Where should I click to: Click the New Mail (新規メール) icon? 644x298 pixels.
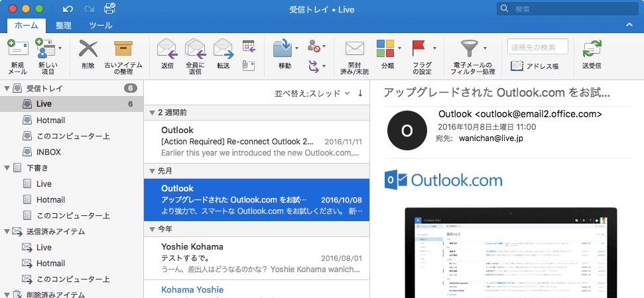point(18,49)
